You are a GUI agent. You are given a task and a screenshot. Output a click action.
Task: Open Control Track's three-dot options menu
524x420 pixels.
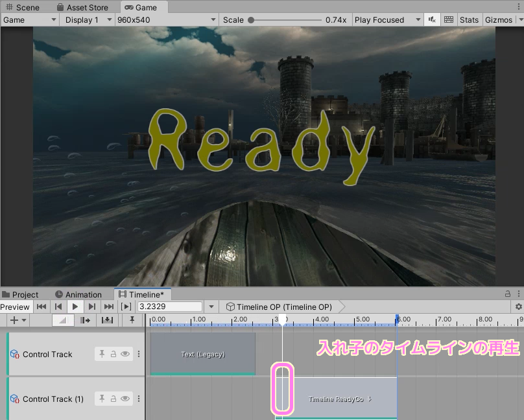tap(138, 354)
